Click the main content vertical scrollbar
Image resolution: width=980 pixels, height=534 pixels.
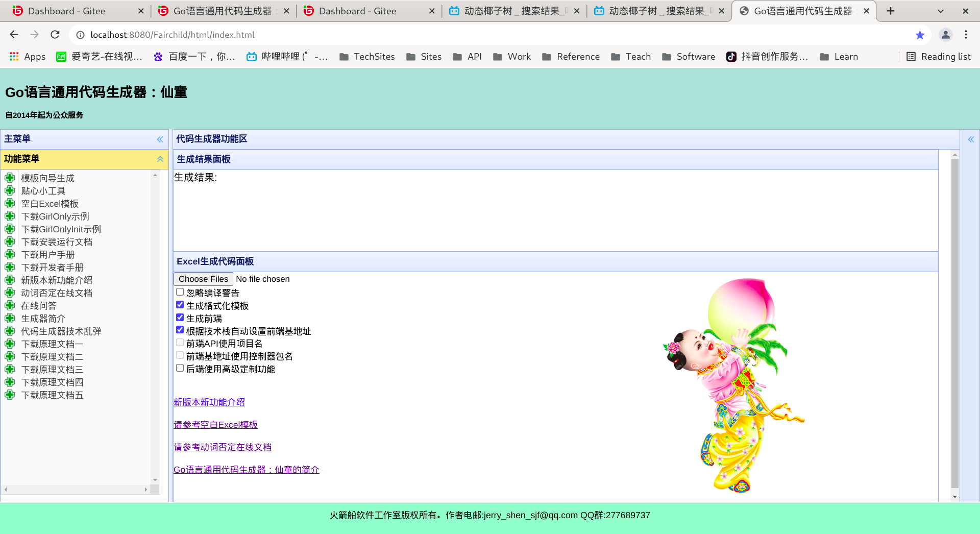coord(954,323)
